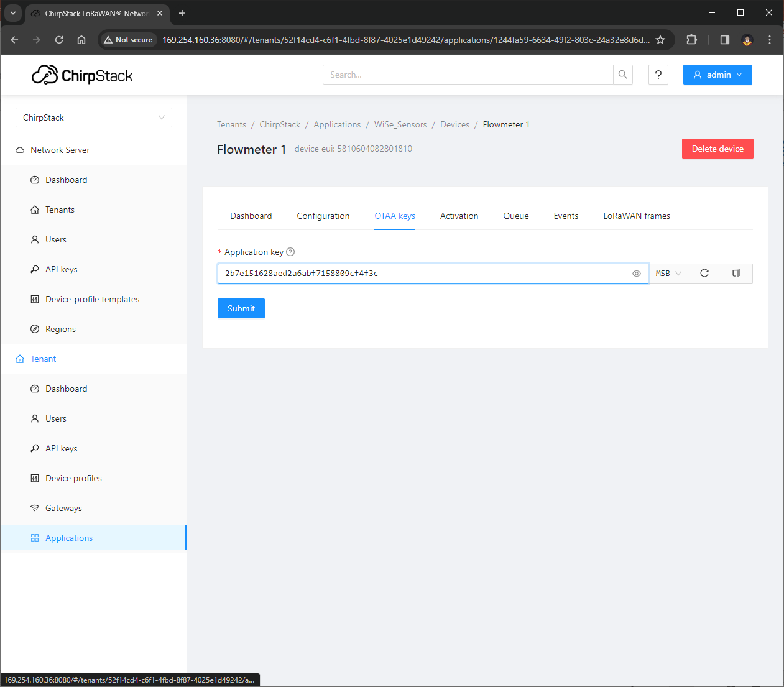Open the Network Server Dashboard from sidebar
The width and height of the screenshot is (784, 687).
click(x=67, y=180)
